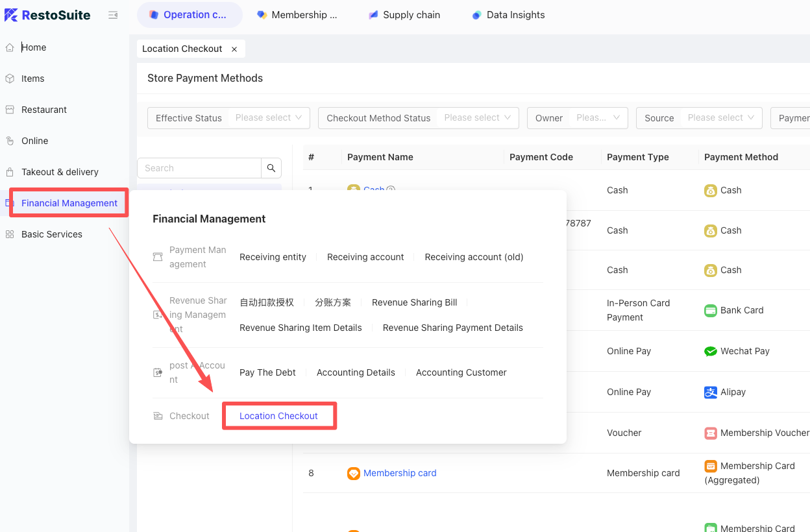The width and height of the screenshot is (810, 532).
Task: Click the Takeout & delivery bag icon
Action: (x=10, y=172)
